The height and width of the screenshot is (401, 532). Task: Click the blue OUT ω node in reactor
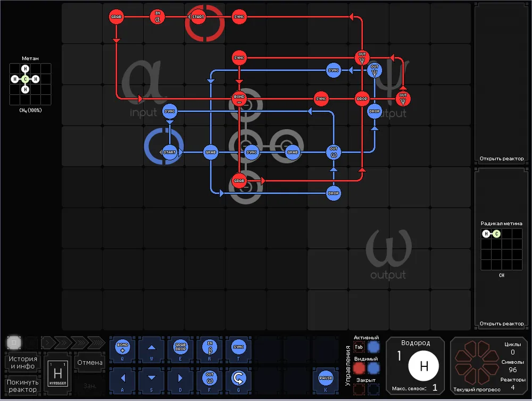pyautogui.click(x=334, y=152)
